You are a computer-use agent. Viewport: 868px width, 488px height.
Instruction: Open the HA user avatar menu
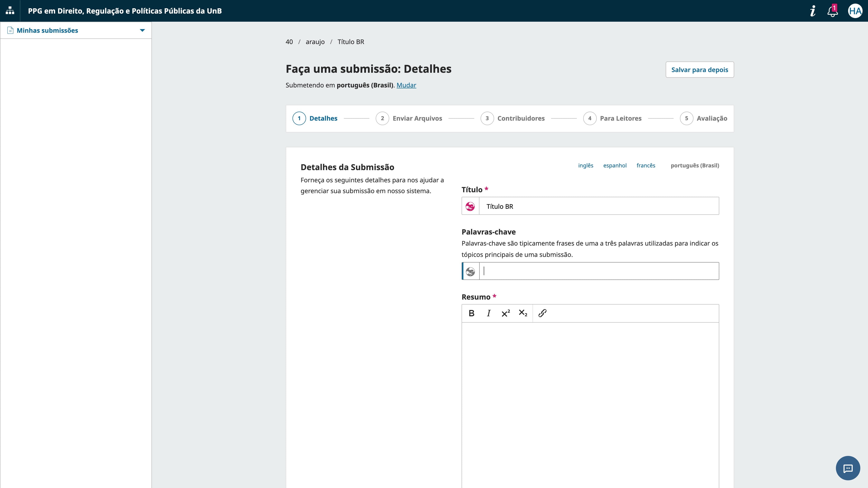(855, 11)
